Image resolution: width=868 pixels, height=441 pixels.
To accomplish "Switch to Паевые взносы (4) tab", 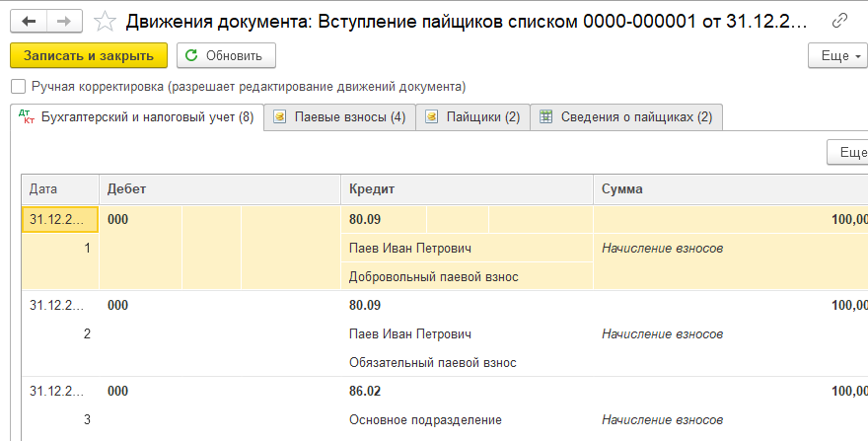I will click(x=339, y=117).
